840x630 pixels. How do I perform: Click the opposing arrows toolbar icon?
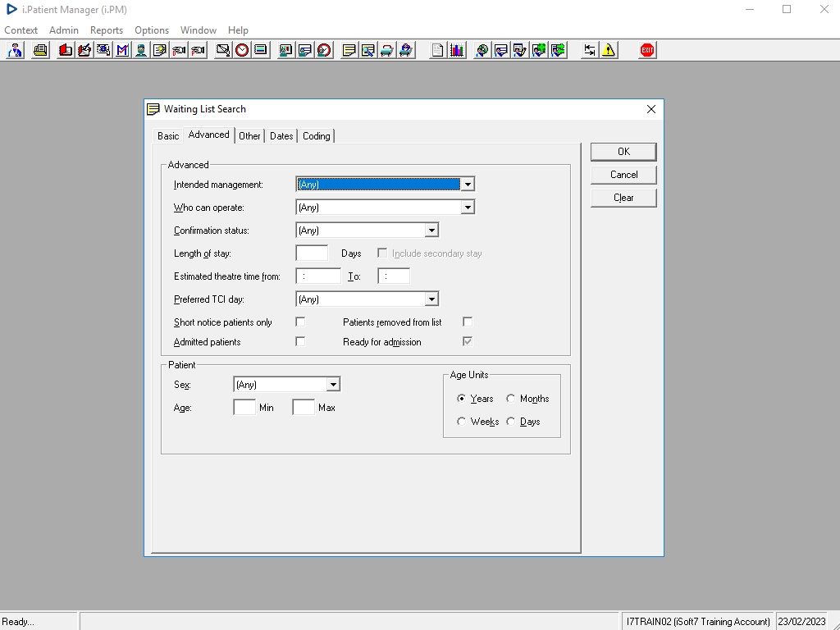[589, 50]
